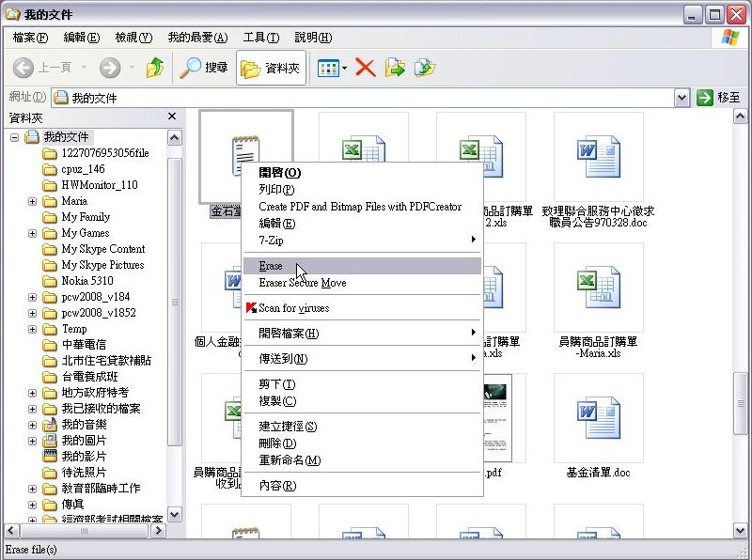Expand 開啟檔案(H) submenu

363,334
